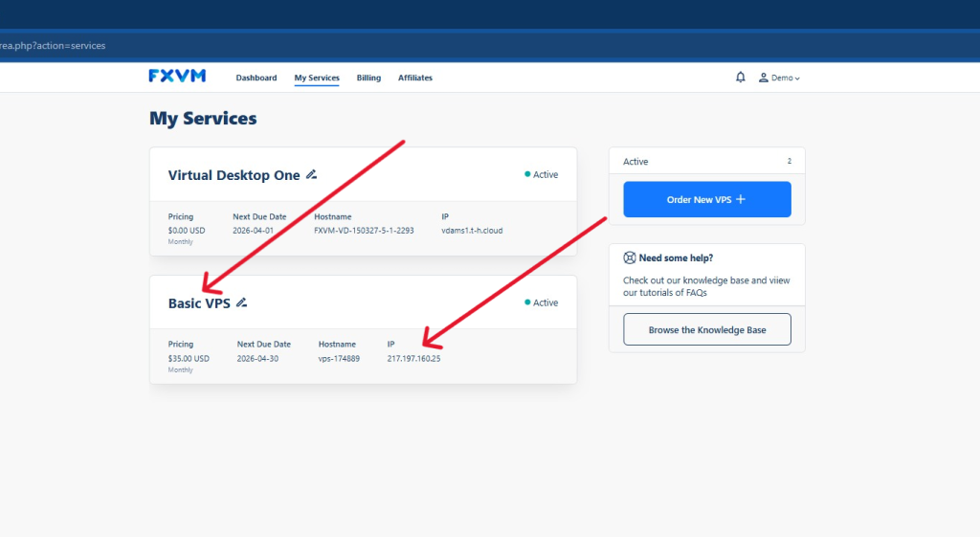Click the help lifebuoy icon
Viewport: 980px width, 537px height.
pos(630,257)
